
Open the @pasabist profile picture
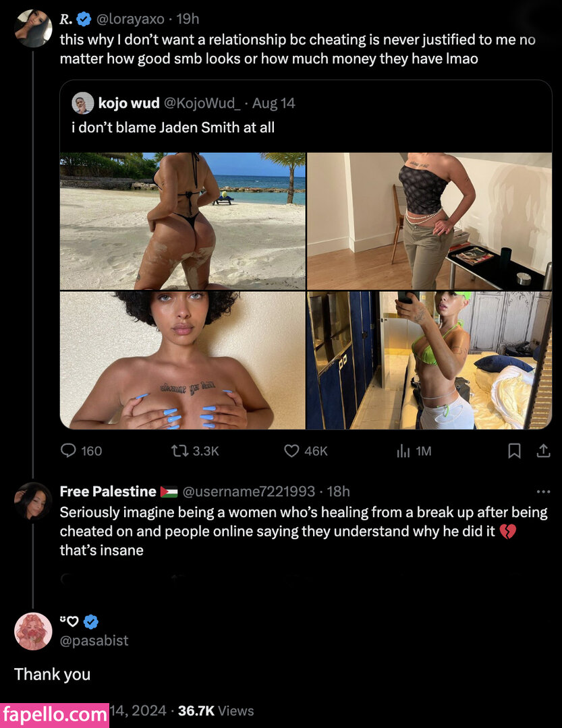coord(33,631)
